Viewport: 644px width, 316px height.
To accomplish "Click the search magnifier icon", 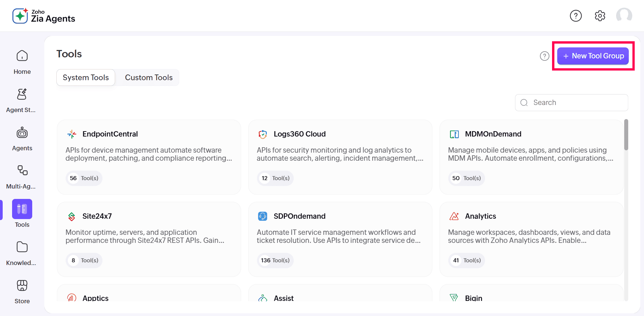I will point(524,103).
